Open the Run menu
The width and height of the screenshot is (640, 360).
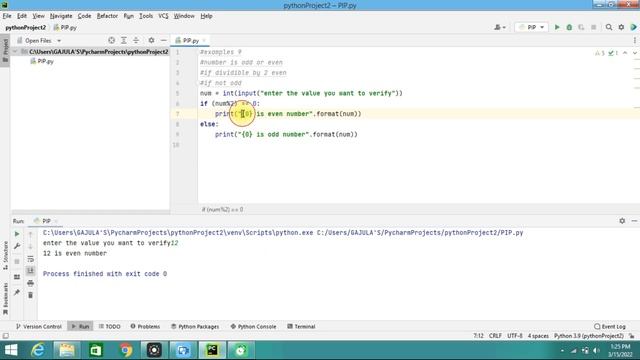(x=129, y=16)
